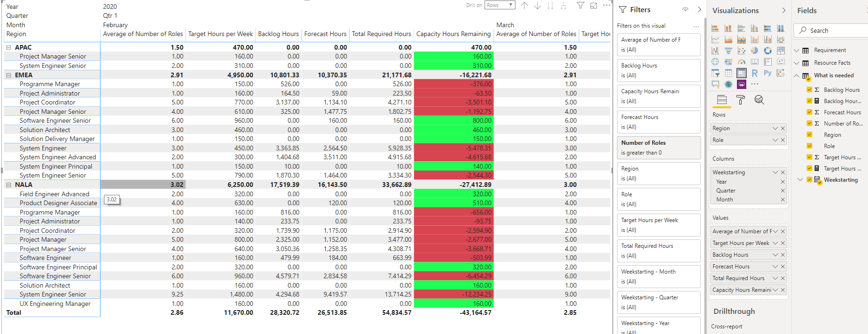Click the drill up arrow icon
Image resolution: width=868 pixels, height=334 pixels.
coord(524,6)
